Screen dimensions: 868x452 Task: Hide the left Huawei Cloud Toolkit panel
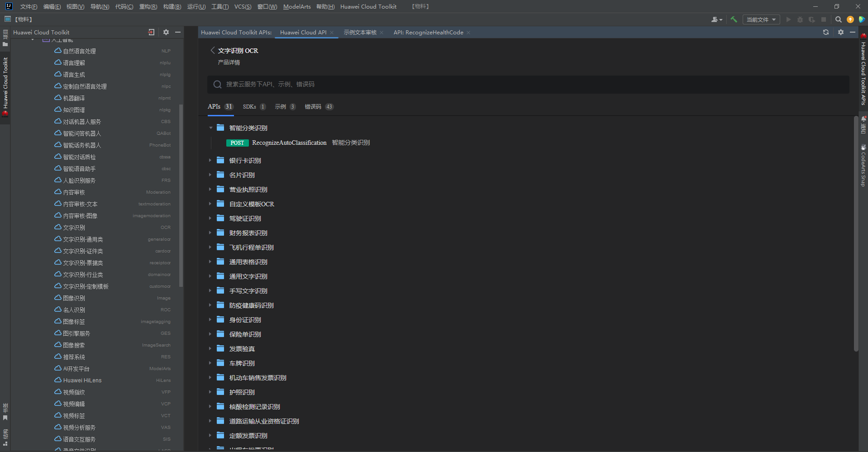point(178,32)
